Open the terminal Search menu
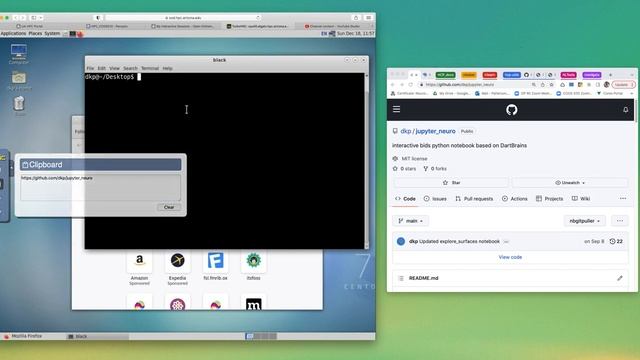The image size is (640, 360). [x=130, y=68]
